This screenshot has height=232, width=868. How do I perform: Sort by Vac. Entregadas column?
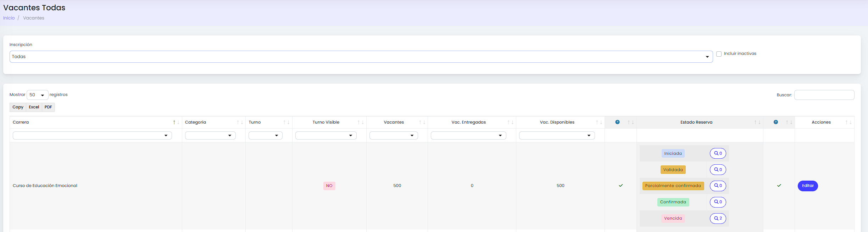tap(472, 122)
